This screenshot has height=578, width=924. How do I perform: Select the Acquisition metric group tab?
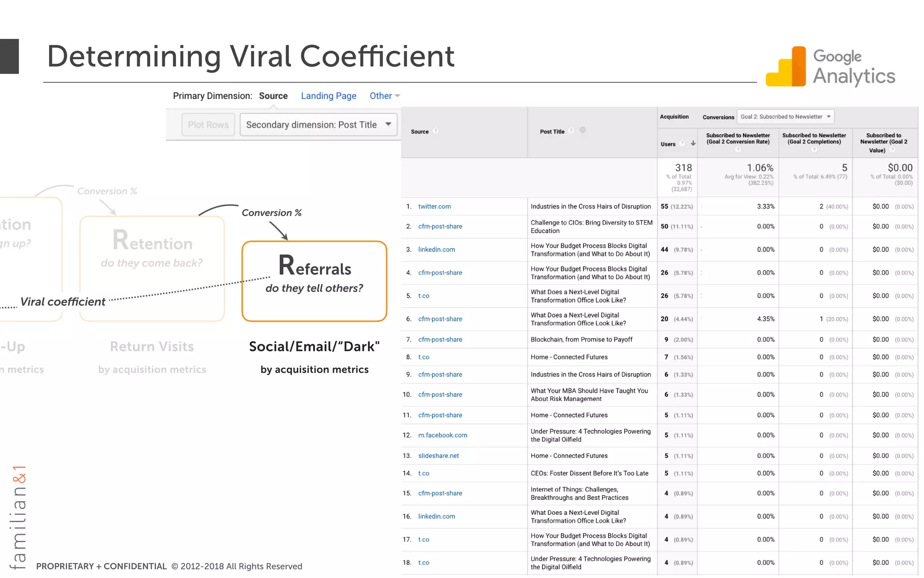point(674,117)
